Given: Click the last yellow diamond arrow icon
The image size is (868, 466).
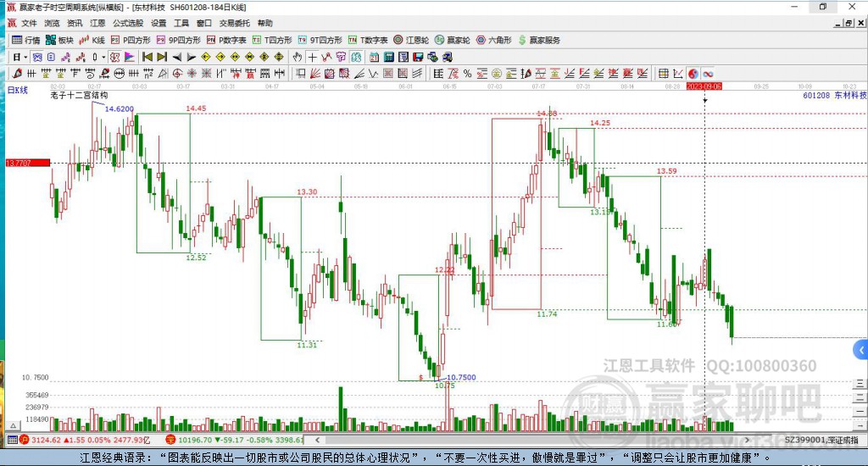Looking at the screenshot, I should point(279,57).
